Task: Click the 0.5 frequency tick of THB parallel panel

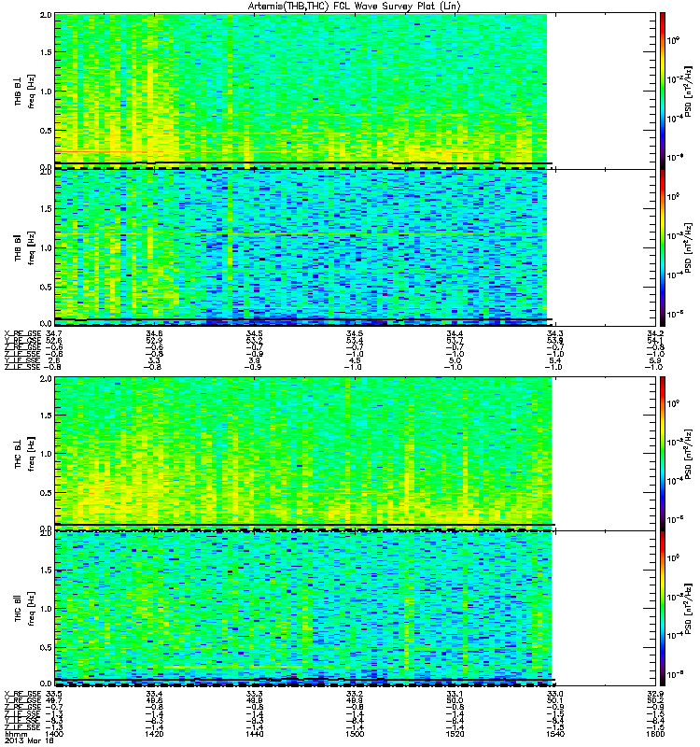Action: (x=46, y=287)
